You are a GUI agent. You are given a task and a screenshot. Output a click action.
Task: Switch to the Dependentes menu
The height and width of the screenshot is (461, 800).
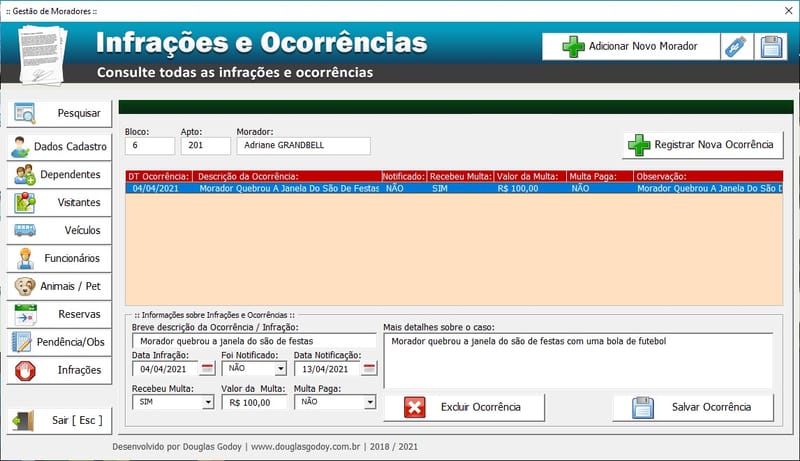[59, 174]
